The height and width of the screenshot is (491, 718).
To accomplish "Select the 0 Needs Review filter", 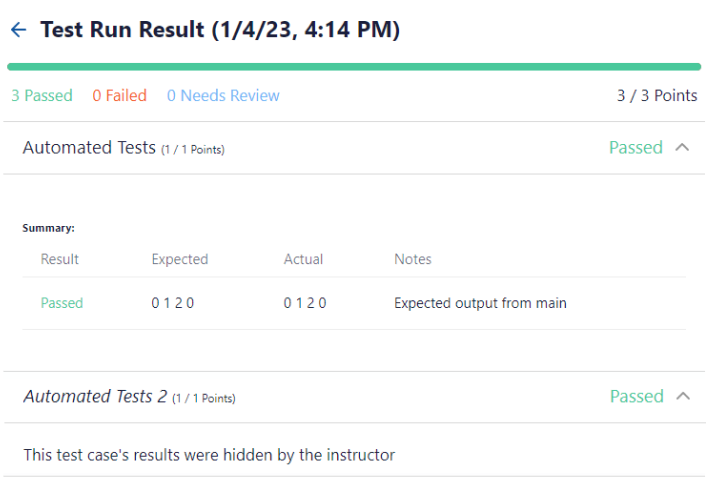I will (223, 96).
